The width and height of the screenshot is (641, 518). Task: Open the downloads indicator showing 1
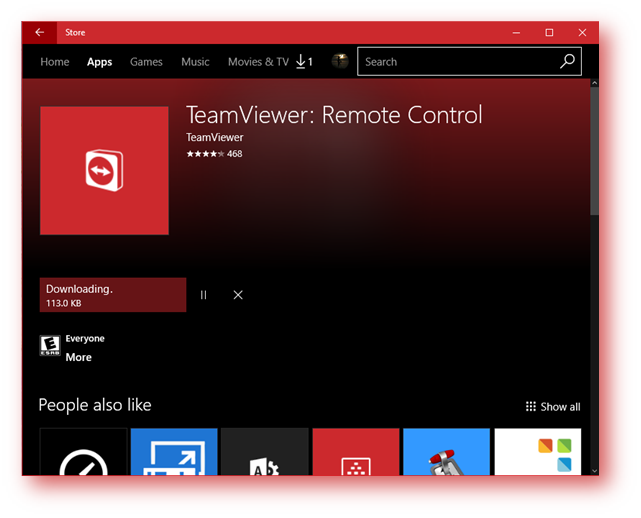coord(304,62)
